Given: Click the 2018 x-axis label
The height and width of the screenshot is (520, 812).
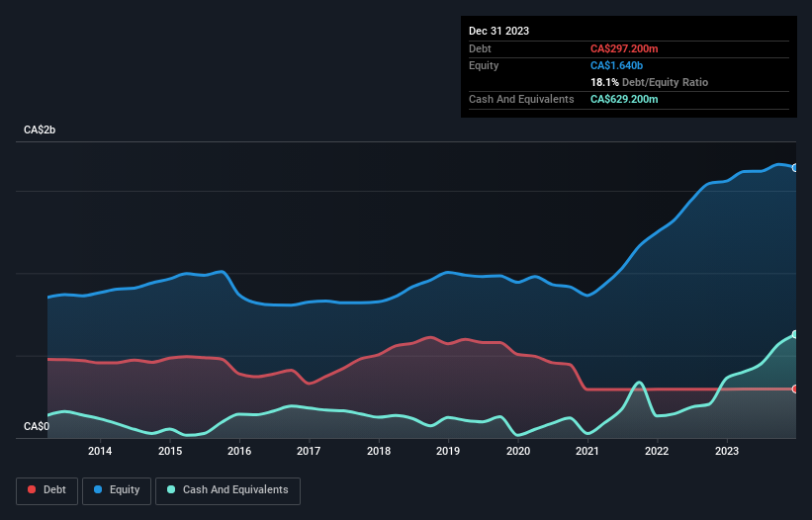Looking at the screenshot, I should coord(379,451).
